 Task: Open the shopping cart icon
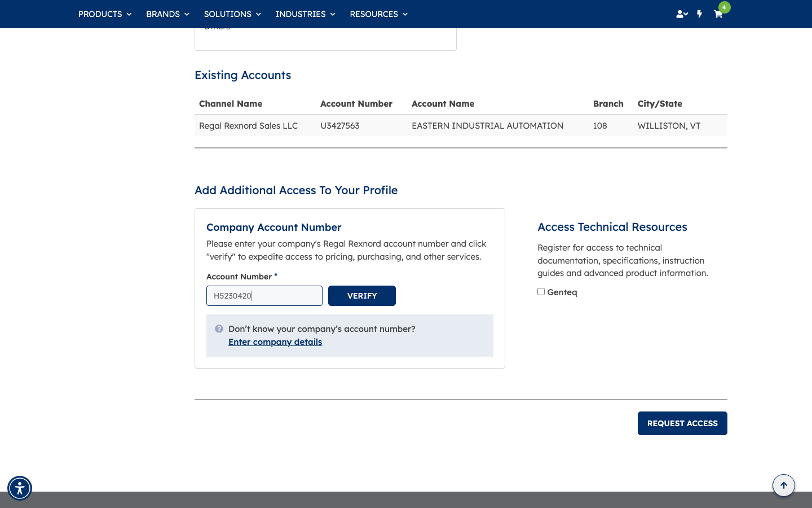(x=718, y=14)
